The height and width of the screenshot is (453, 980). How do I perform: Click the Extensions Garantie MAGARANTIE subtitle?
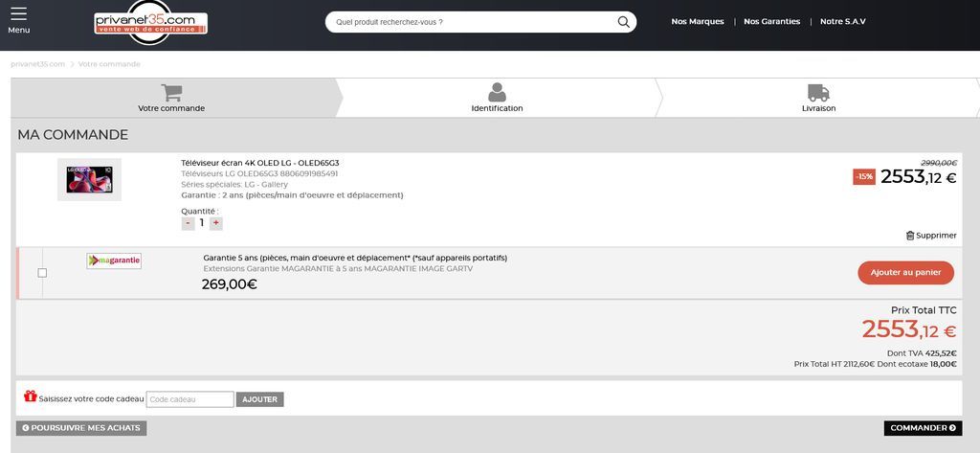pyautogui.click(x=338, y=268)
